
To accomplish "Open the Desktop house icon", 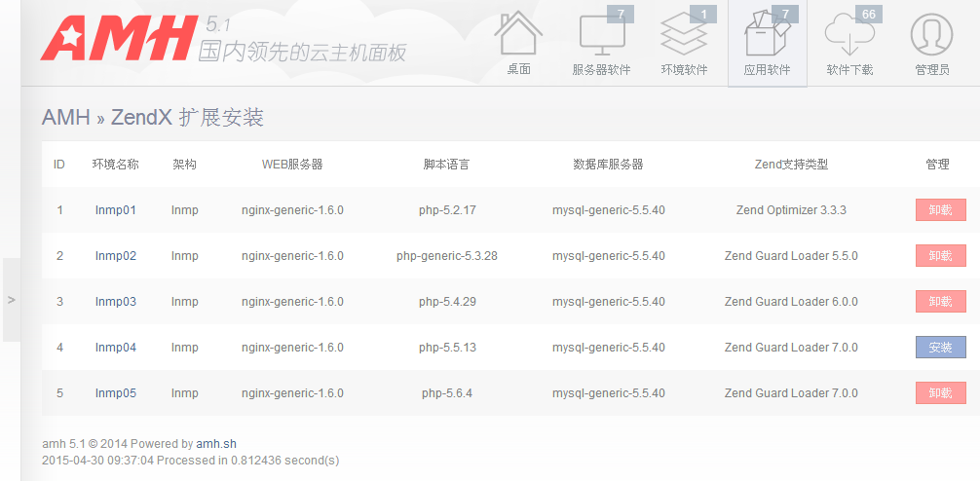I will pyautogui.click(x=518, y=35).
